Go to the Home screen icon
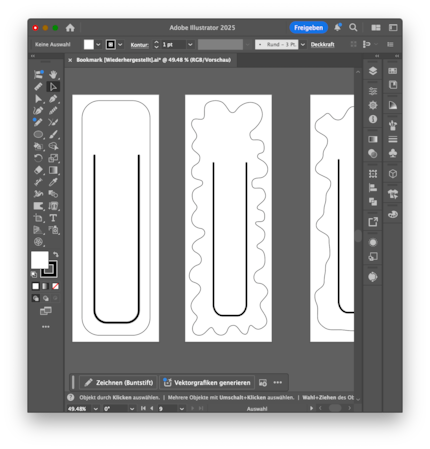The height and width of the screenshot is (449, 430). click(70, 28)
